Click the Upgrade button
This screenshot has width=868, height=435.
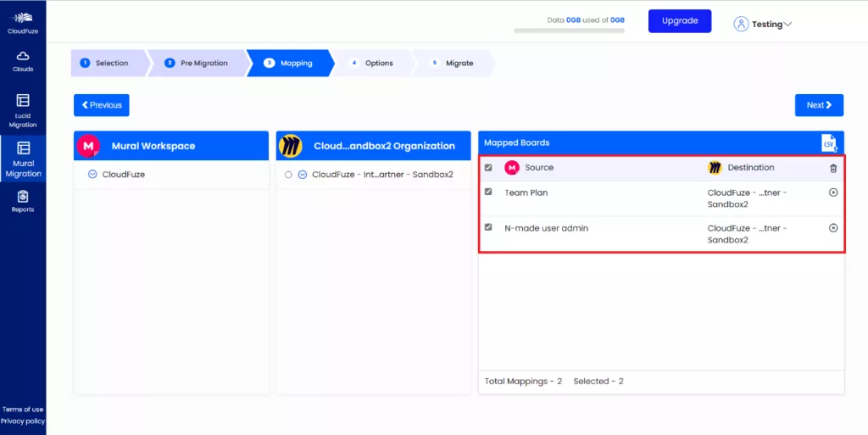pos(680,21)
